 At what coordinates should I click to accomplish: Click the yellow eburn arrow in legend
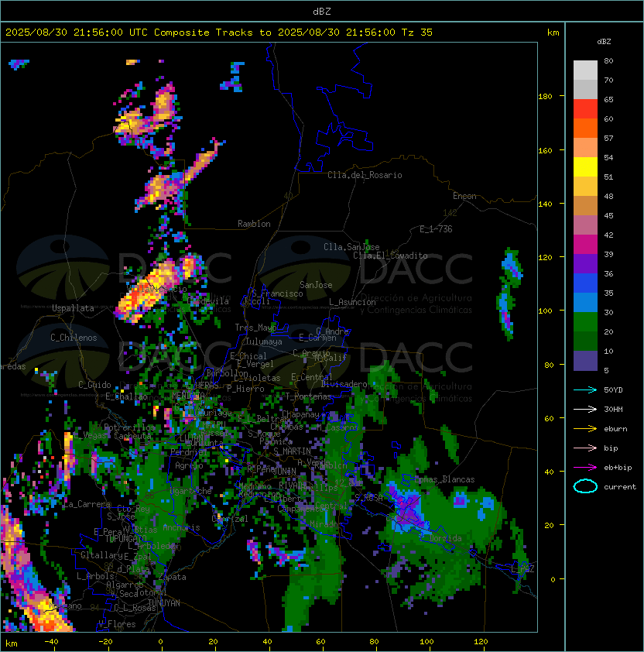point(585,429)
